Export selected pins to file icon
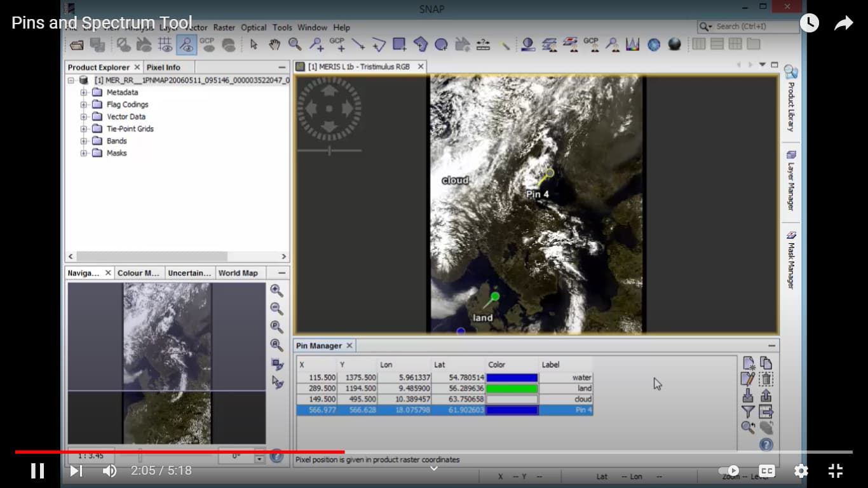The height and width of the screenshot is (488, 868). click(x=766, y=395)
